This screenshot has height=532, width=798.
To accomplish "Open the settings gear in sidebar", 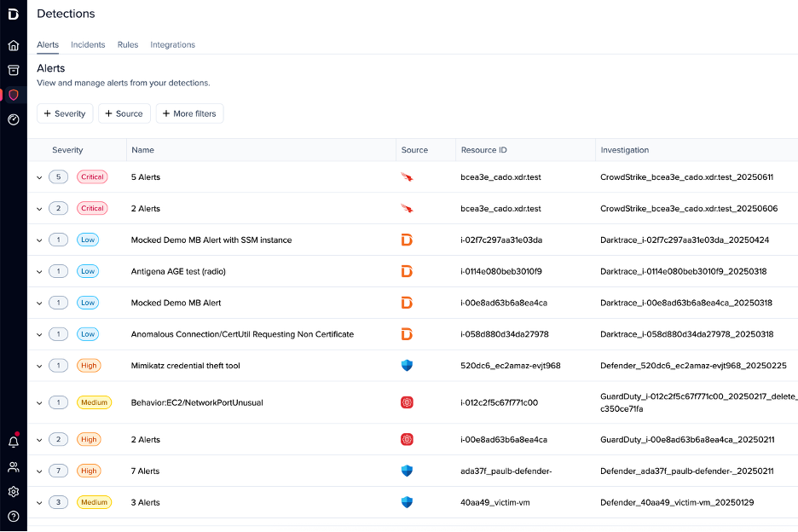I will [13, 491].
